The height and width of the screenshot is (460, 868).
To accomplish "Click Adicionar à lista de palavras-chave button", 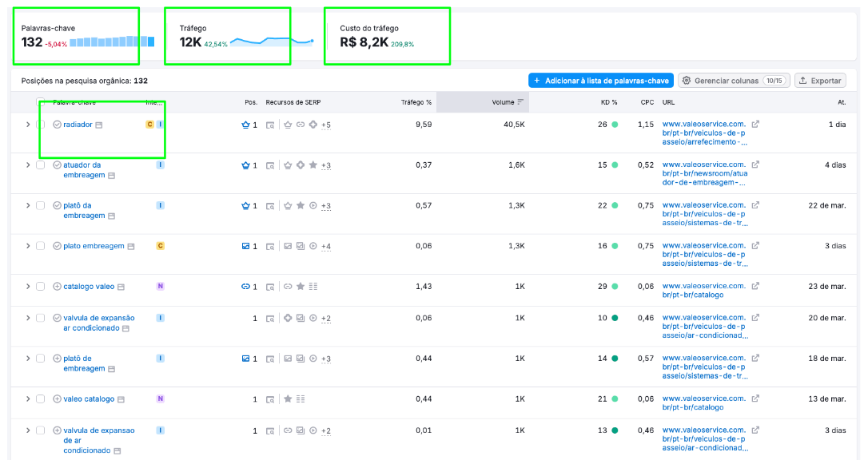I will (600, 81).
